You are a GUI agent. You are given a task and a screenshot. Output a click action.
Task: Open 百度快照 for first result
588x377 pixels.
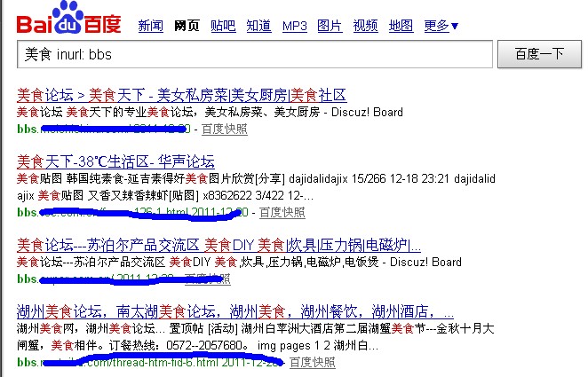(225, 130)
